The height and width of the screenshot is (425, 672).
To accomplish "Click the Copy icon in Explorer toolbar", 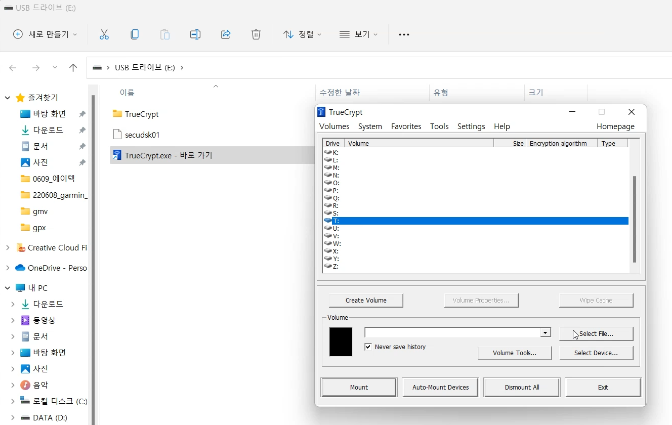I will pyautogui.click(x=135, y=34).
